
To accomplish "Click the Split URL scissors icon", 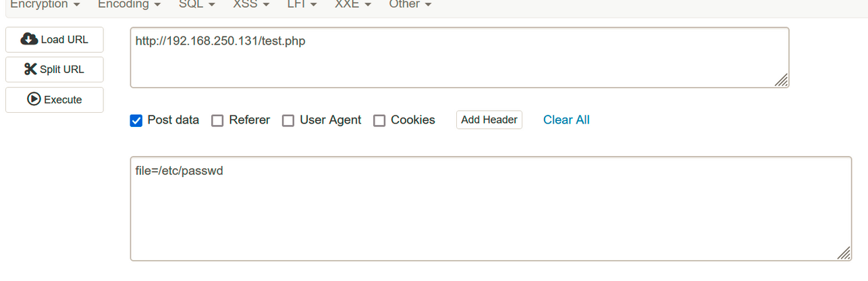I will (30, 69).
